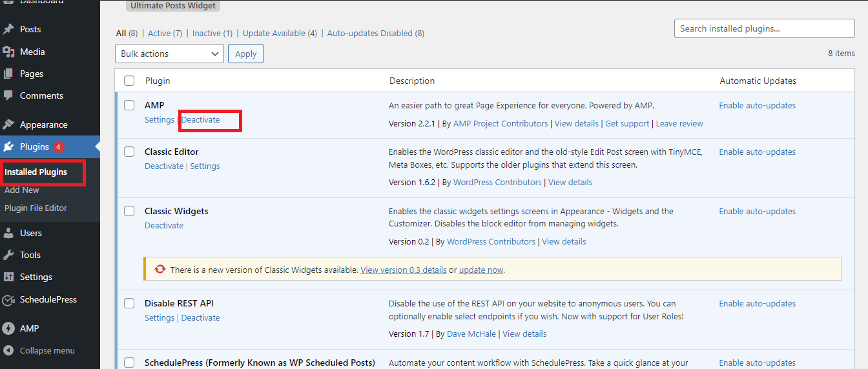Click the Plugins update count badge
The width and height of the screenshot is (868, 369).
[58, 147]
